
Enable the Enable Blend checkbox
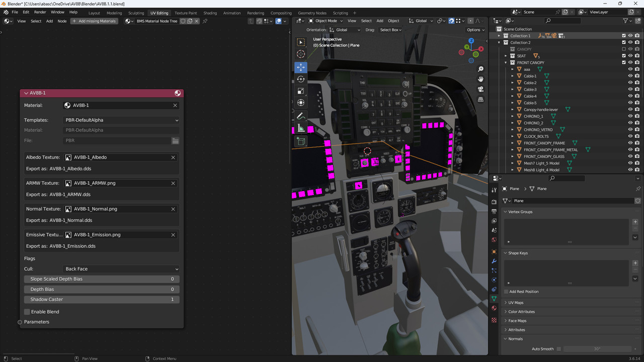[27, 311]
